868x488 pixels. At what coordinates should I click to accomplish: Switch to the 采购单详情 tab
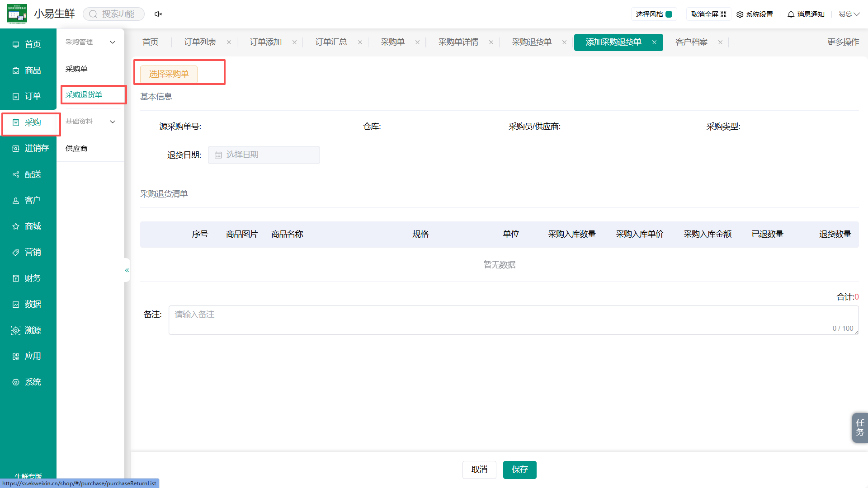click(458, 42)
